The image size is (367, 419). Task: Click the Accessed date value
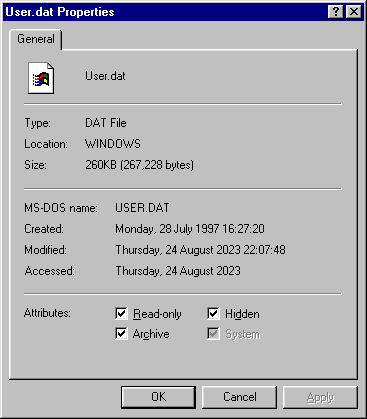pyautogui.click(x=178, y=271)
